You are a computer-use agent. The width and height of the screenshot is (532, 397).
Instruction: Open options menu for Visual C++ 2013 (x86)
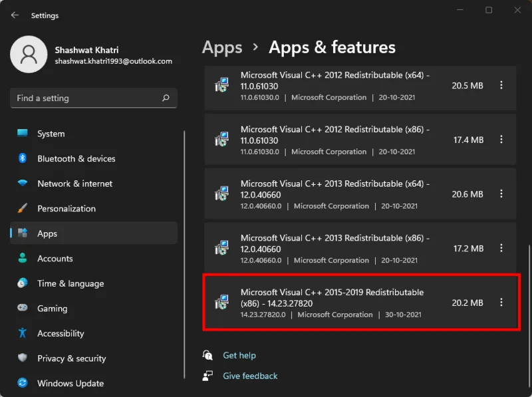click(x=501, y=248)
